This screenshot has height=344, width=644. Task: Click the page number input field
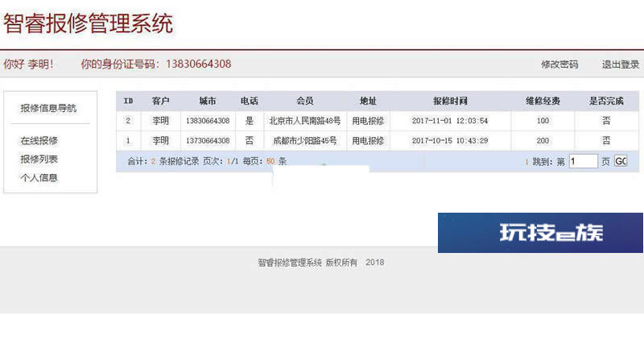(583, 161)
